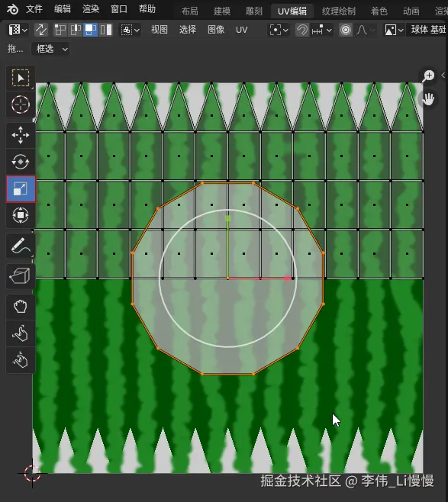Switch to the 纹理绘制 workspace tab
The width and height of the screenshot is (448, 502).
(339, 11)
